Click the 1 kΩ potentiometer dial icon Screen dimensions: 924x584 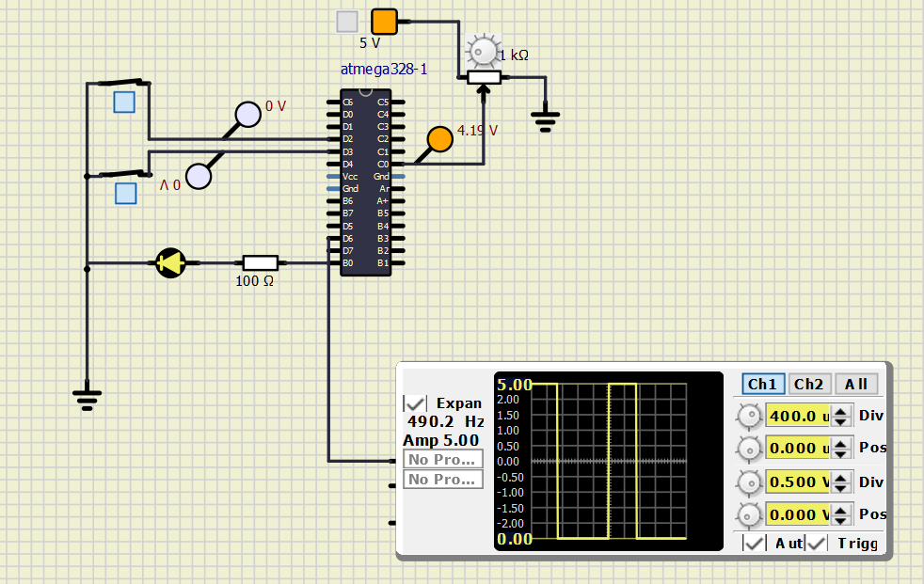483,52
